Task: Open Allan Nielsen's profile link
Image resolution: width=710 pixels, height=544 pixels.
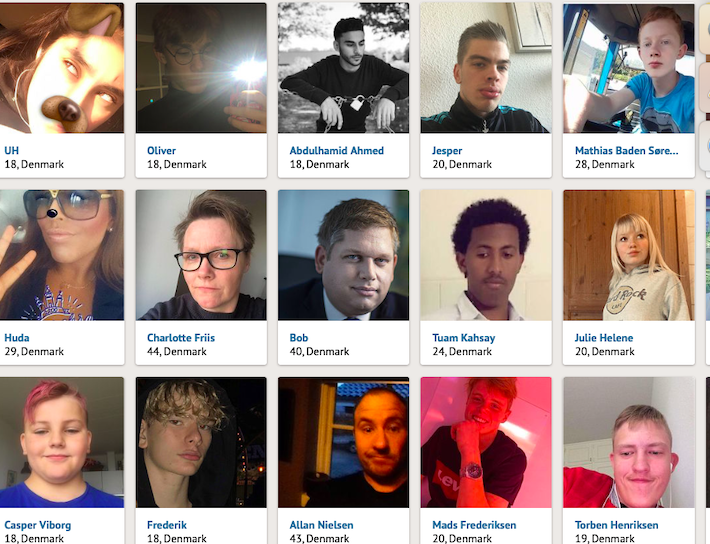Action: 321,525
